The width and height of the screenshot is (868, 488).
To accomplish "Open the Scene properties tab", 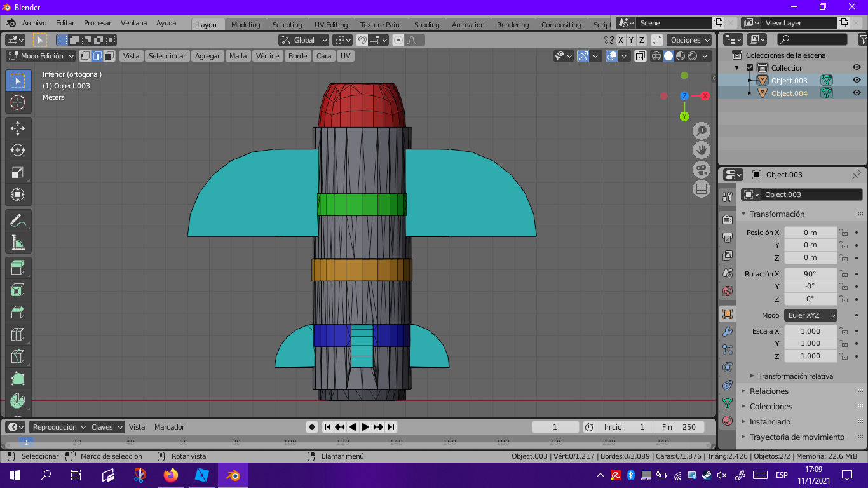I will tap(728, 273).
